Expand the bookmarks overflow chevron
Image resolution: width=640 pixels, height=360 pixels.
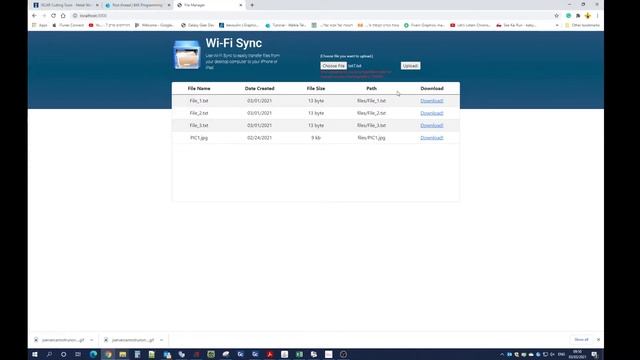tap(557, 25)
